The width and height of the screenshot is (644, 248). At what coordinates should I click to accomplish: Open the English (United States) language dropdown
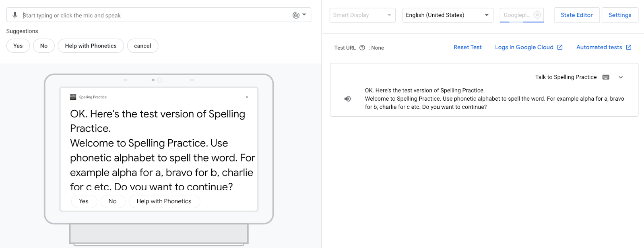[x=448, y=15]
